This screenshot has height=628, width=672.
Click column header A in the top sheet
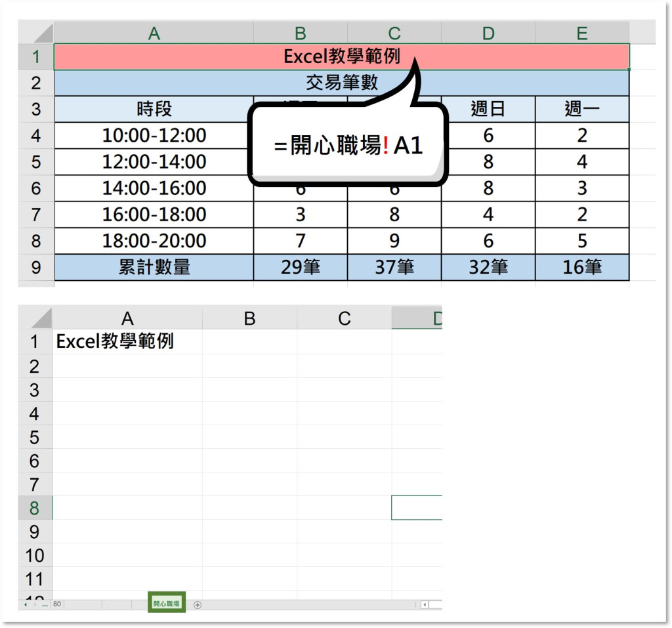click(x=154, y=33)
